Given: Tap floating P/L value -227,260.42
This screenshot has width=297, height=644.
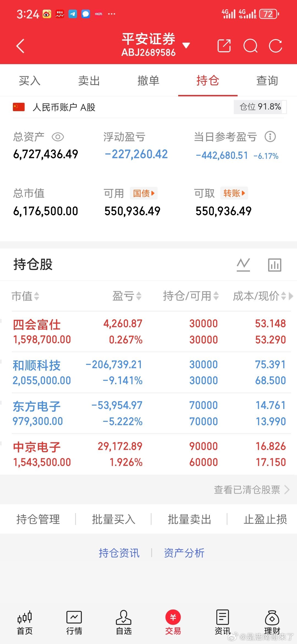Looking at the screenshot, I should pyautogui.click(x=136, y=154).
